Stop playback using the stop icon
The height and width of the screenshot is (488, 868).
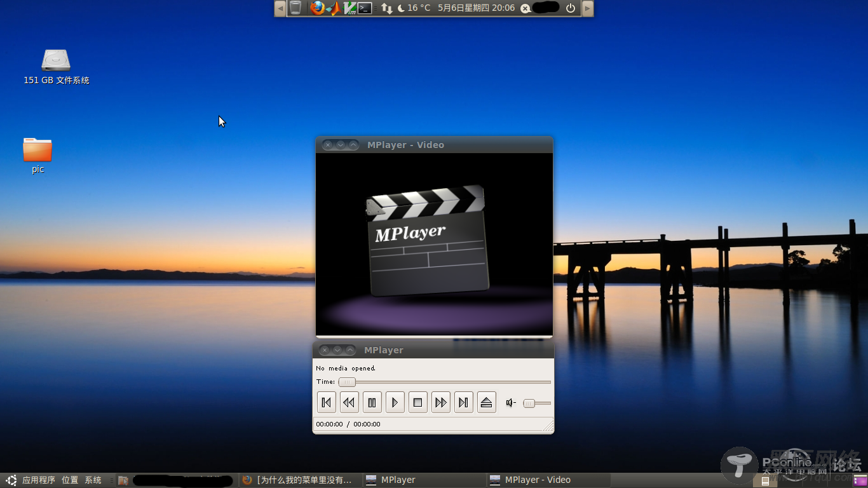417,402
